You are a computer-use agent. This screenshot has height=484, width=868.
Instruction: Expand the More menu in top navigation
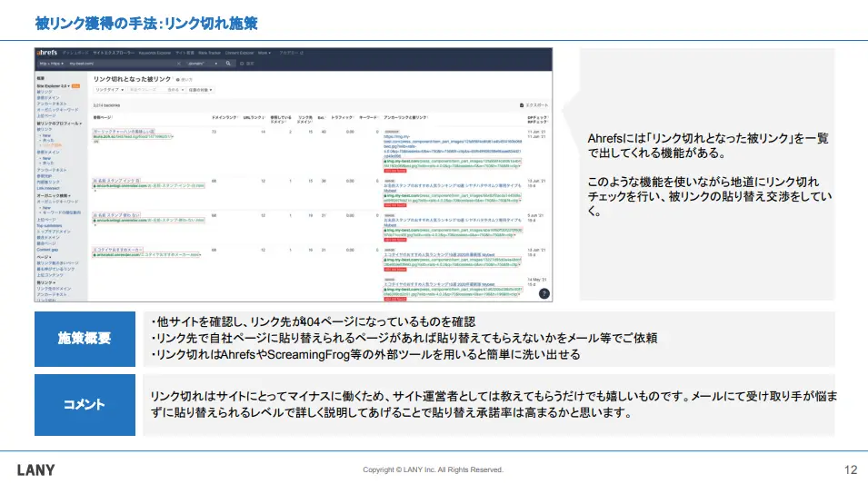click(264, 53)
